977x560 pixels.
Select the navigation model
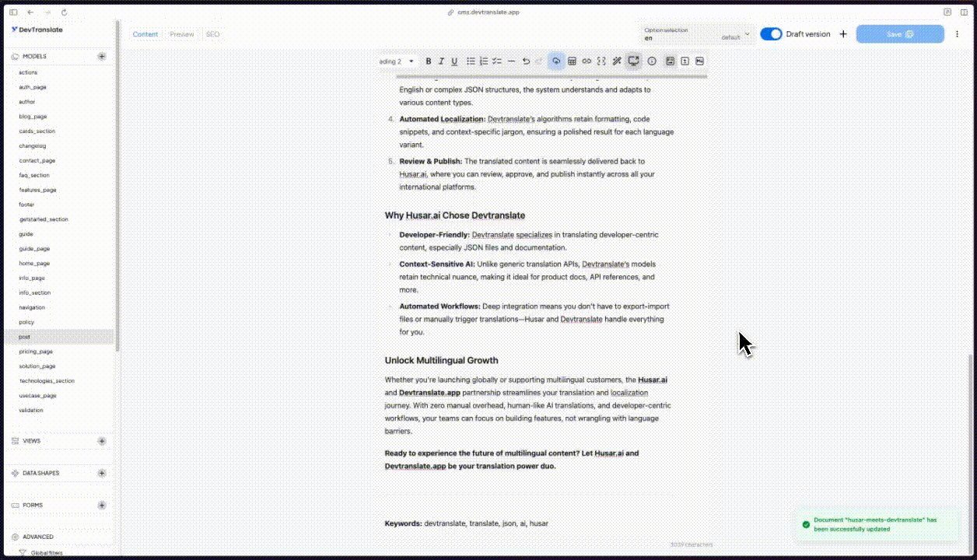(32, 307)
